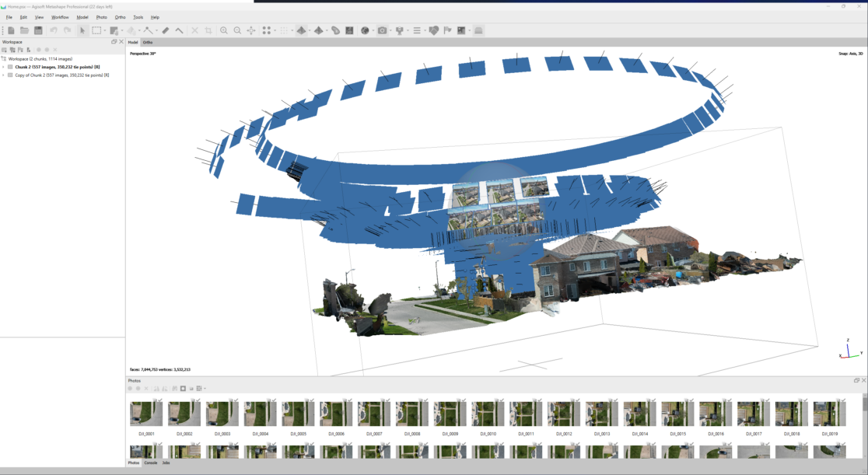The width and height of the screenshot is (868, 475).
Task: Open the Workflow menu
Action: (59, 16)
